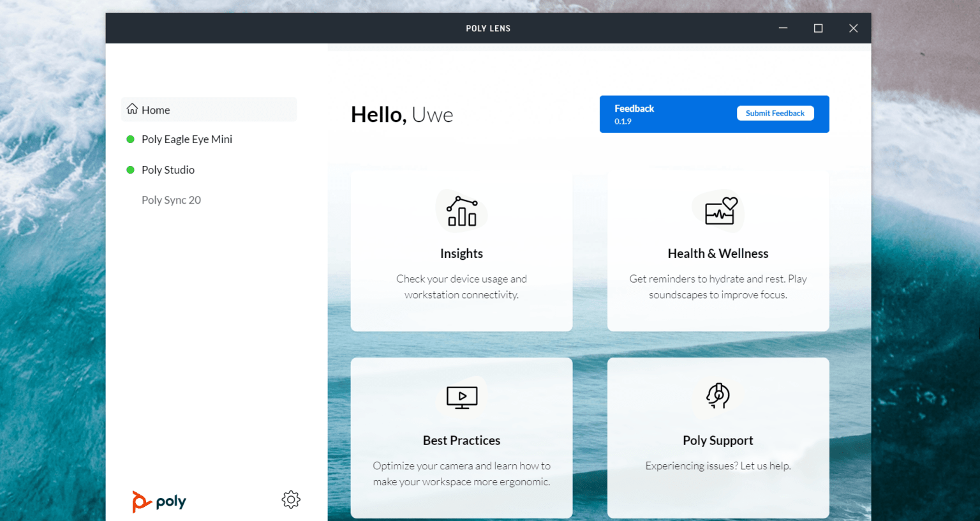The height and width of the screenshot is (521, 980).
Task: Click the Feedback version banner
Action: (x=634, y=114)
